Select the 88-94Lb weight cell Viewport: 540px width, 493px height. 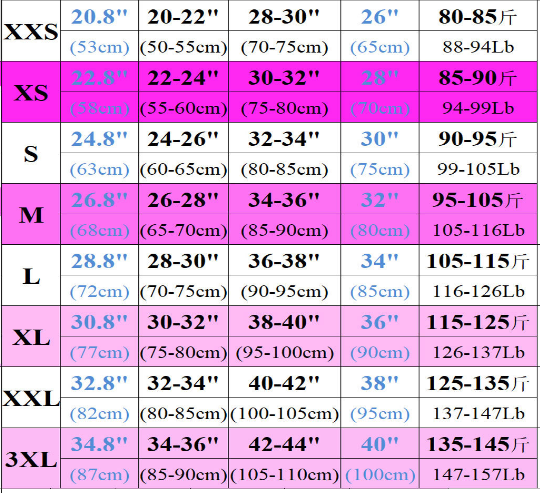tap(478, 46)
